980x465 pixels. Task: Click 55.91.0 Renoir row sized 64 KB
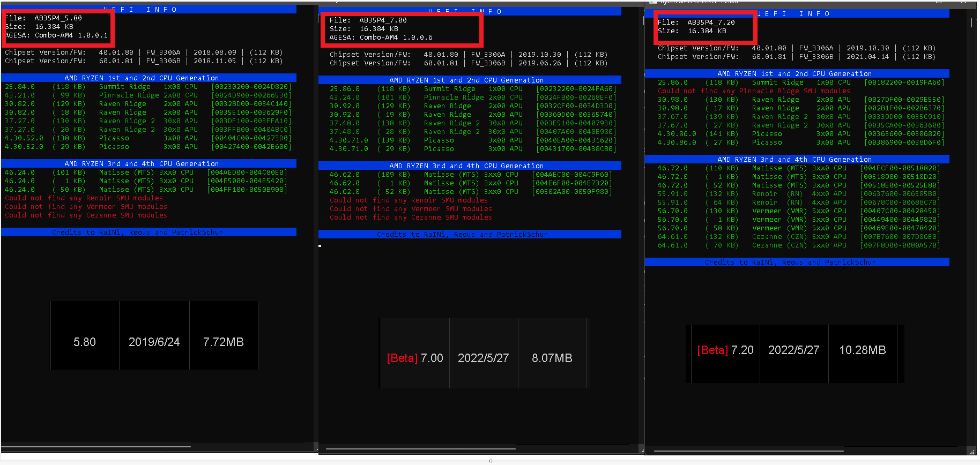pyautogui.click(x=799, y=202)
